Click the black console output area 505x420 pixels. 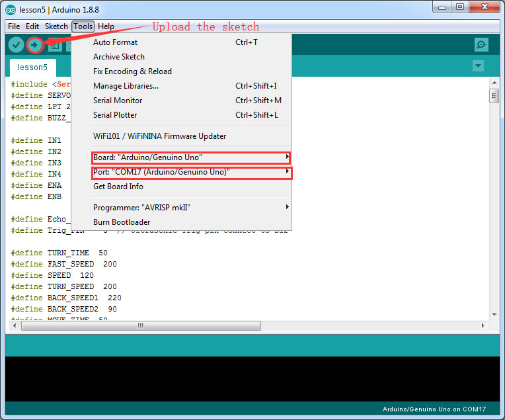[x=252, y=379]
